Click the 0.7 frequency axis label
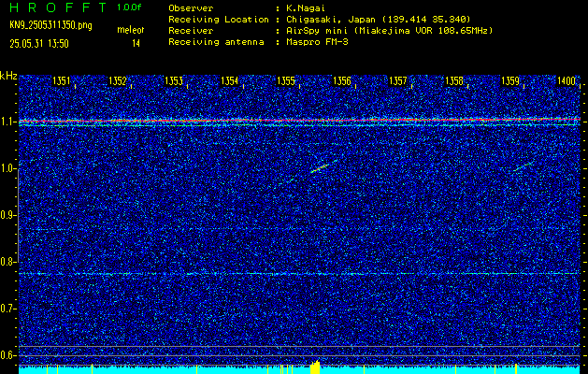Screen dimensions: 588x374 pos(7,309)
